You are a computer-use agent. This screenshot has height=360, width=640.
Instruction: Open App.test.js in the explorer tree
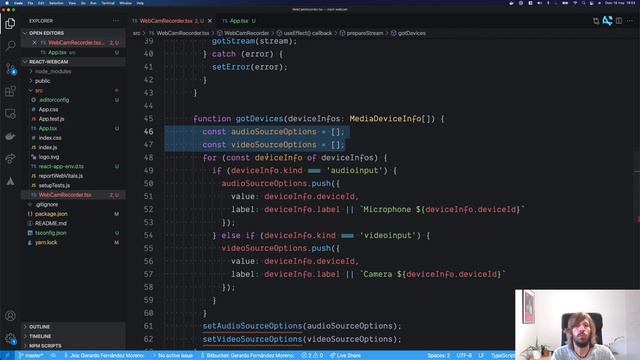pos(51,119)
